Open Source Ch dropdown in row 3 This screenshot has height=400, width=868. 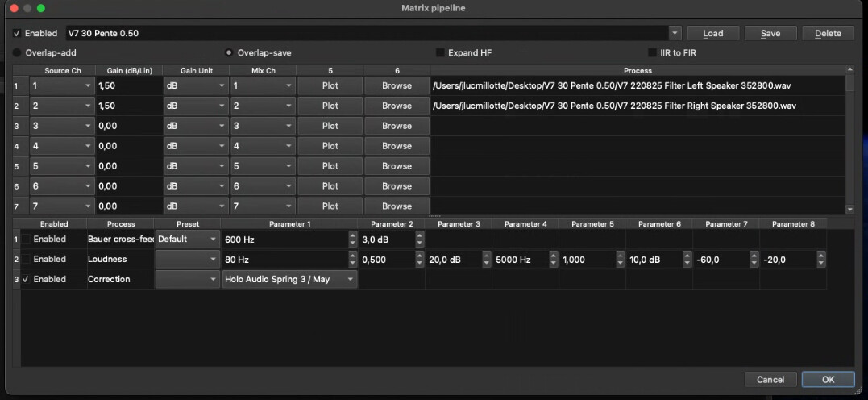coord(62,126)
